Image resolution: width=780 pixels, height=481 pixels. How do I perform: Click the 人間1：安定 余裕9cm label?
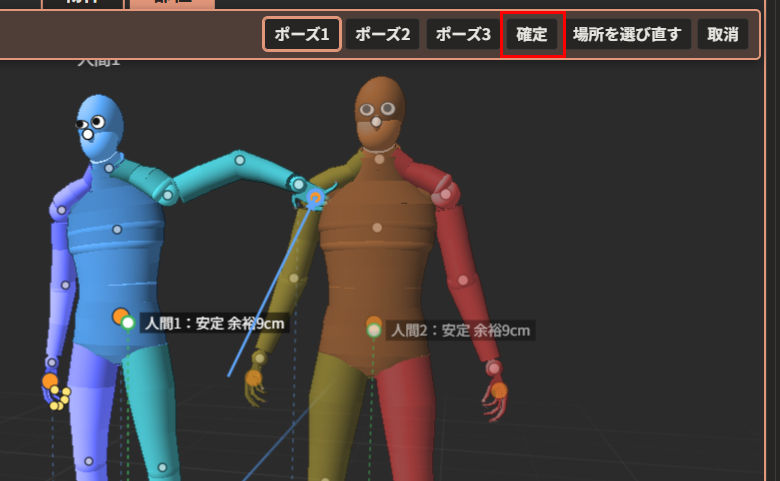point(214,323)
